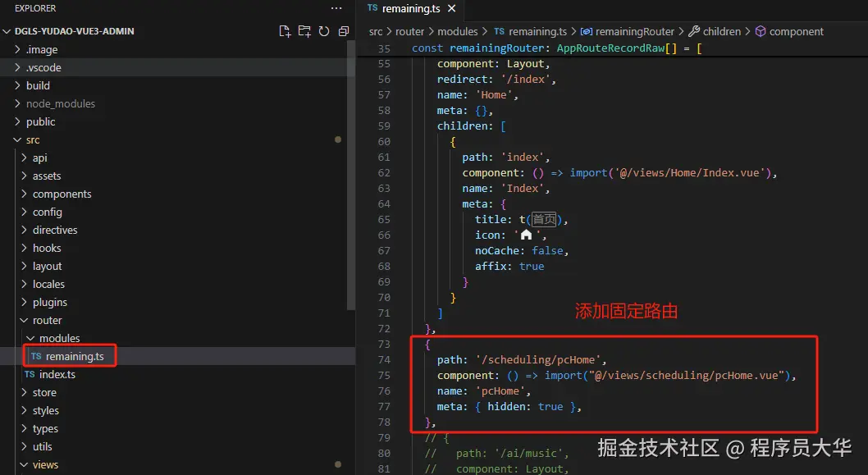Image resolution: width=868 pixels, height=475 pixels.
Task: Close the remaining.ts editor tab
Action: coord(452,8)
